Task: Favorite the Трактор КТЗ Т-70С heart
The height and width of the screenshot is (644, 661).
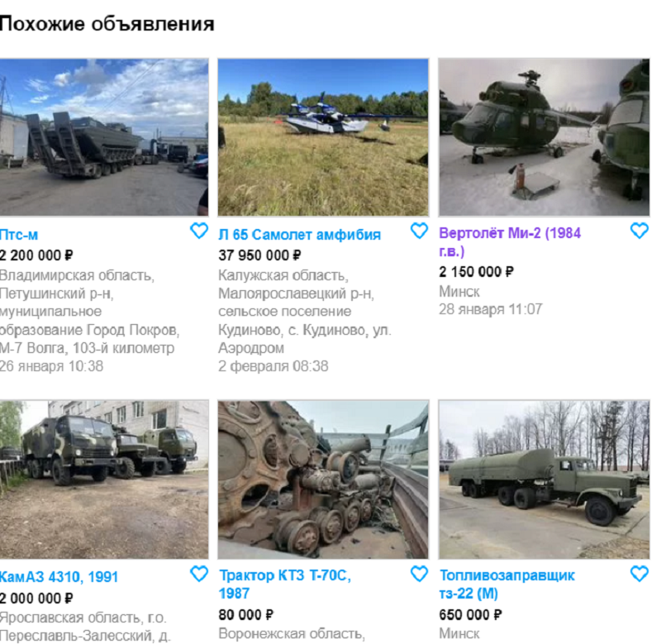Action: (x=419, y=574)
